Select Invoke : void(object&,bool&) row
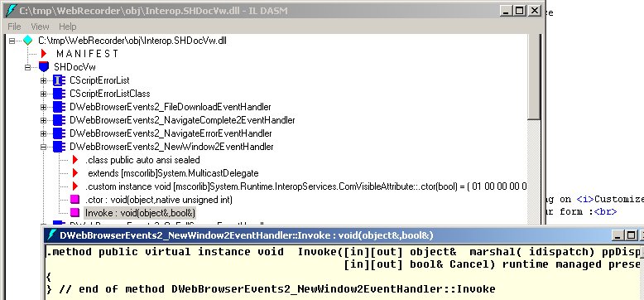This screenshot has height=300, width=644. 140,213
